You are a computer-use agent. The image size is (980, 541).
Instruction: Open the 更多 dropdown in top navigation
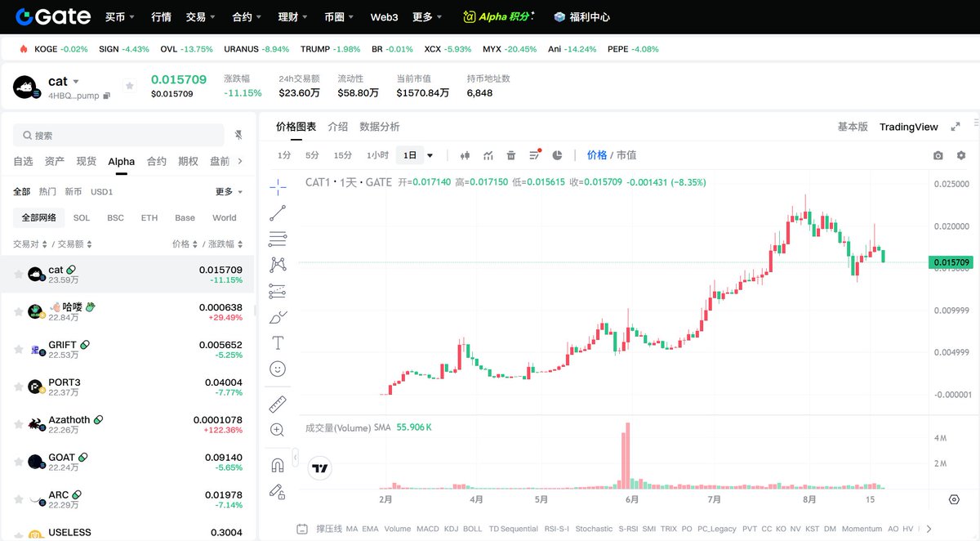[x=428, y=16]
